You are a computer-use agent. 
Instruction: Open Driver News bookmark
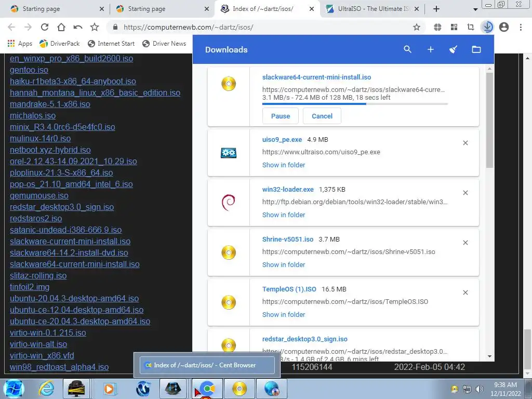coord(164,44)
